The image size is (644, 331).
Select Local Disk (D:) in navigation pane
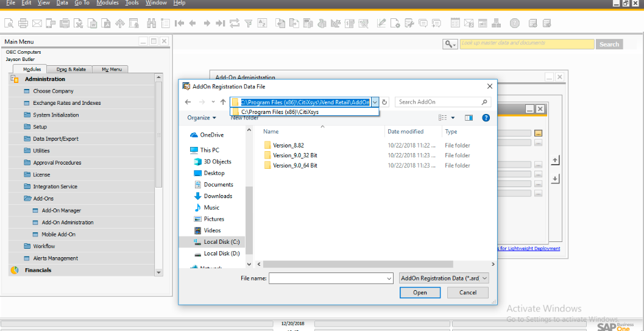point(222,254)
